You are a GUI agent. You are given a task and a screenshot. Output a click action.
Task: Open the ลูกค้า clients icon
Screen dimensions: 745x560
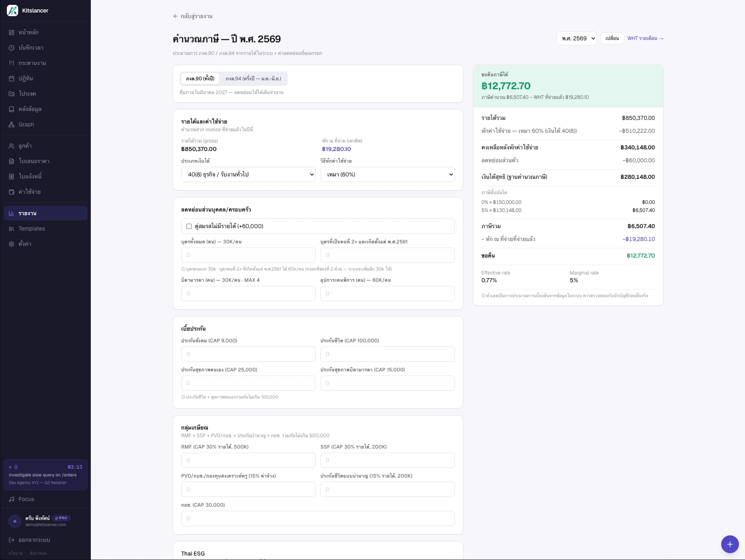pyautogui.click(x=12, y=146)
